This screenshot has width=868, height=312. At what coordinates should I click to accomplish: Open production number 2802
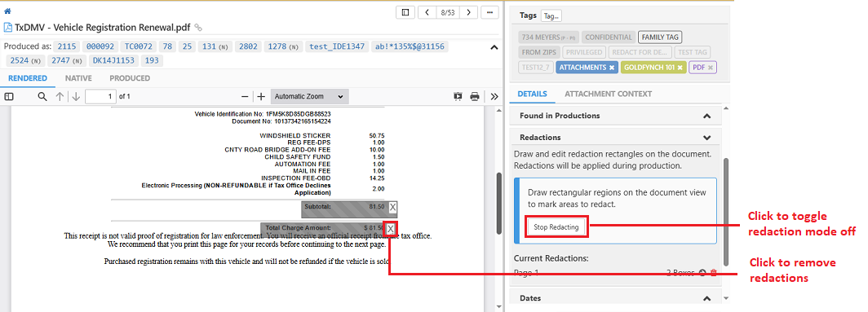click(248, 46)
